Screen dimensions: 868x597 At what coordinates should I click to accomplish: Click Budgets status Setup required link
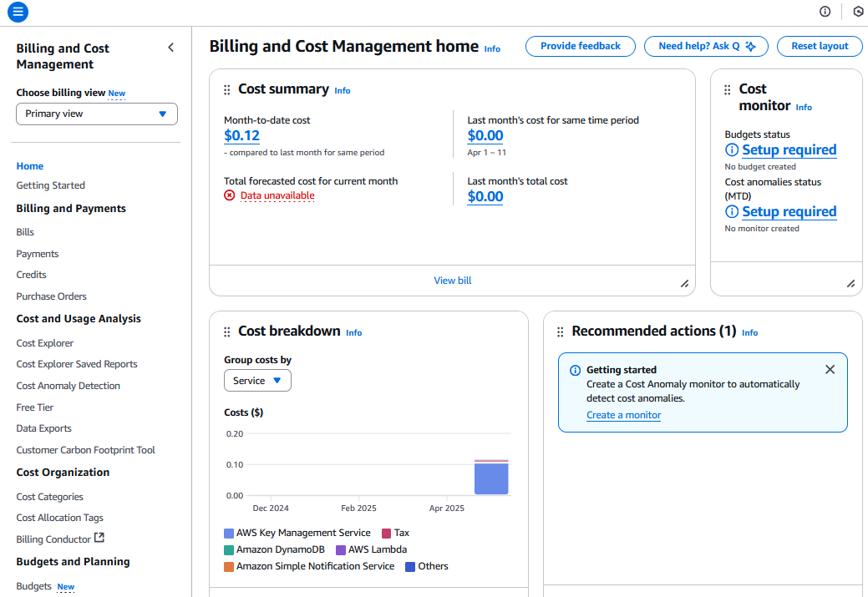[789, 150]
